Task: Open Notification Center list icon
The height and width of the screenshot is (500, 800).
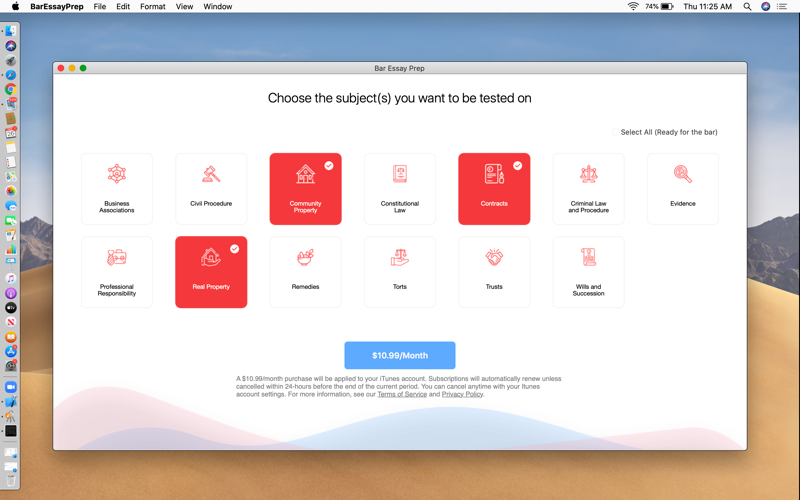Action: [782, 7]
